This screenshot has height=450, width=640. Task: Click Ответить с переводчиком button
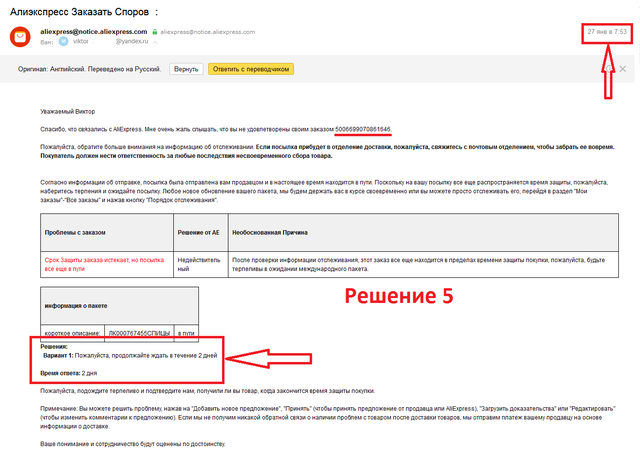[251, 69]
